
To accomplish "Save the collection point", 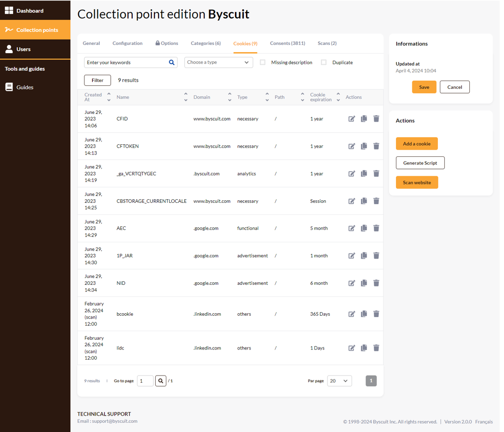I will coord(424,87).
